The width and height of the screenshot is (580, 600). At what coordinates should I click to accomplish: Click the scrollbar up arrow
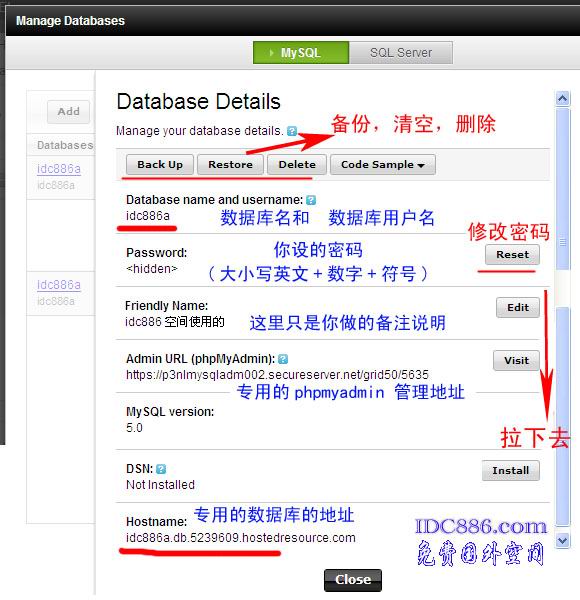coord(562,99)
